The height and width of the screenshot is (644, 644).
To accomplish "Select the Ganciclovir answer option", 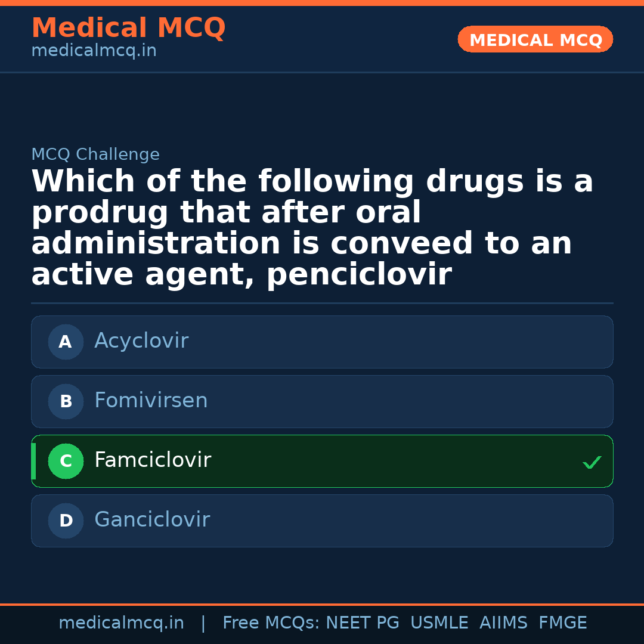I will [322, 521].
